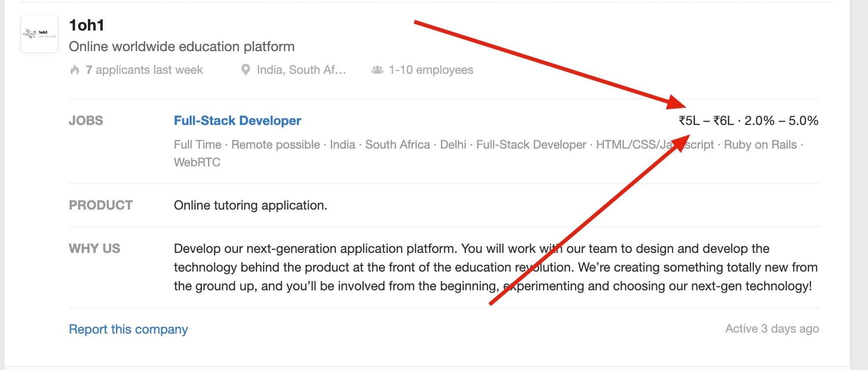Click the location pin icon

coord(246,70)
